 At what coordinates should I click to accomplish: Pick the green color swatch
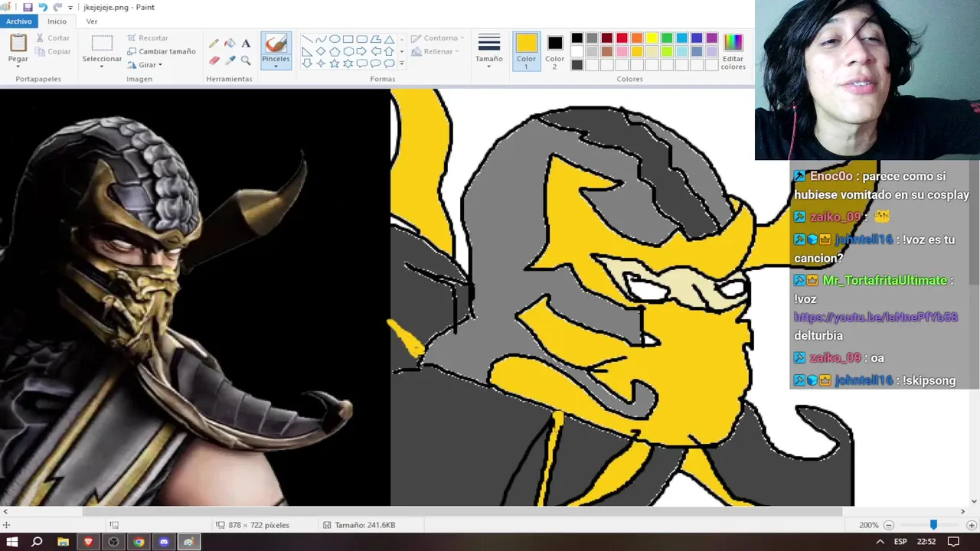(667, 37)
